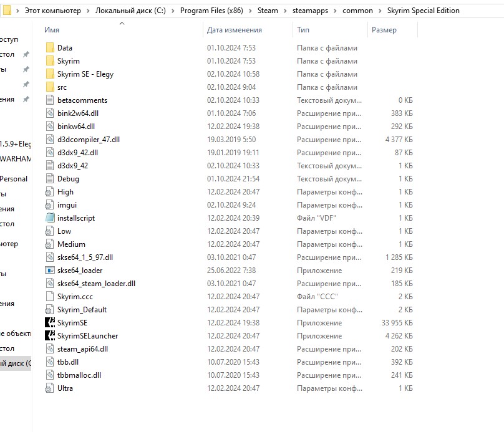The height and width of the screenshot is (432, 504).
Task: Click the date 19.03.2019 5:50
Action: [231, 140]
